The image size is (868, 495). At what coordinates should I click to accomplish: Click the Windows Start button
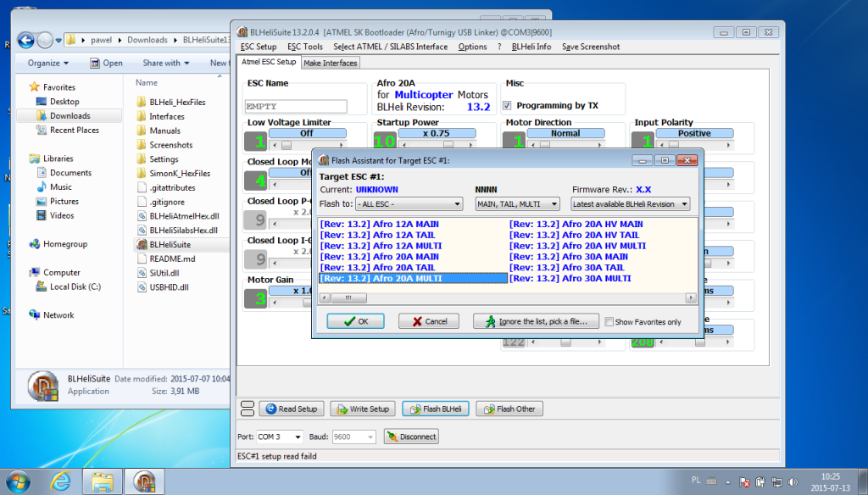pyautogui.click(x=18, y=481)
